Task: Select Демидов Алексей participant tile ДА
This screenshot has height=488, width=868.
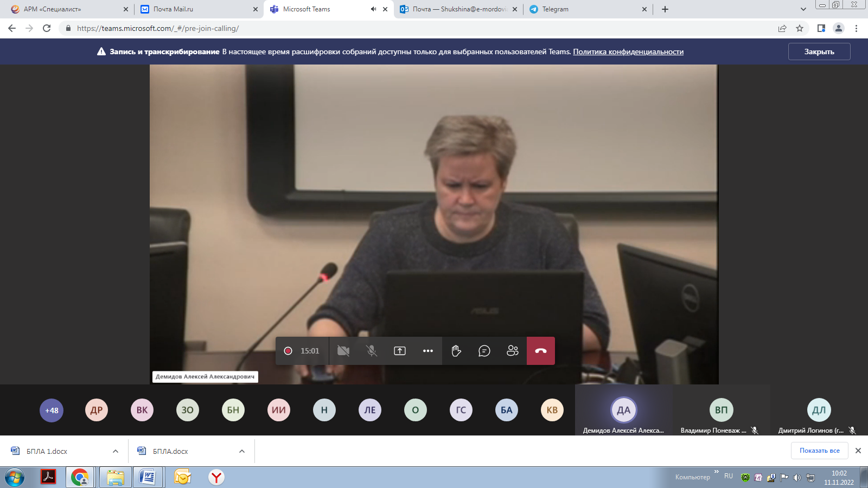Action: click(624, 410)
